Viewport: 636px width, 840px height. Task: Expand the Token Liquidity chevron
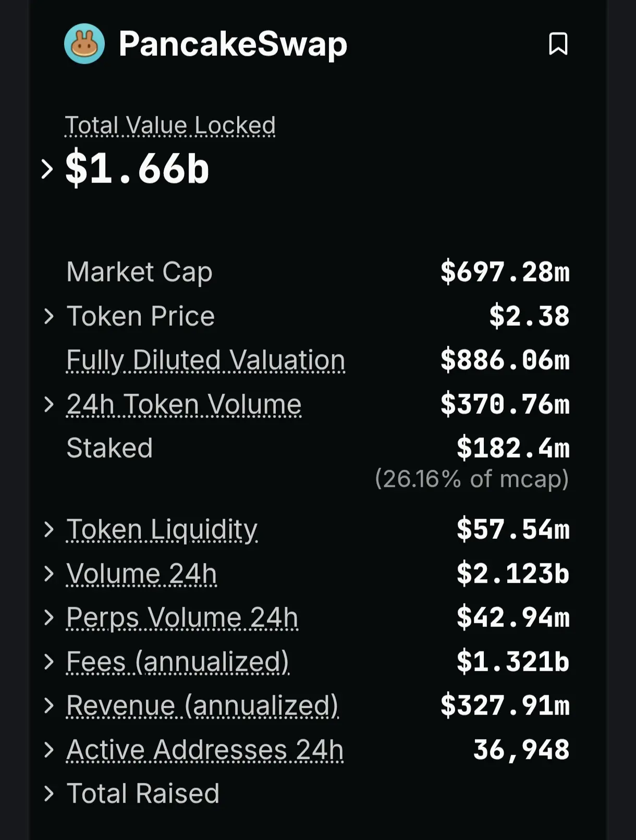(x=49, y=529)
